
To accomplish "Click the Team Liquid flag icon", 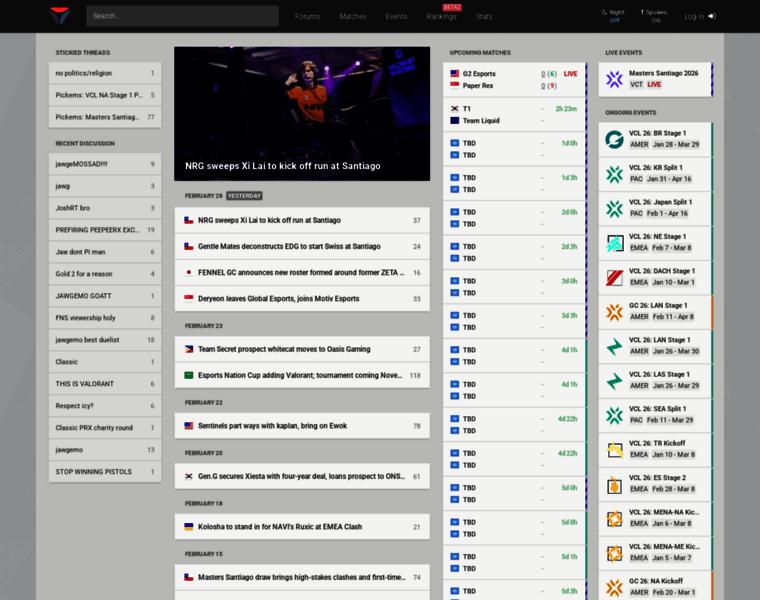I will point(455,121).
